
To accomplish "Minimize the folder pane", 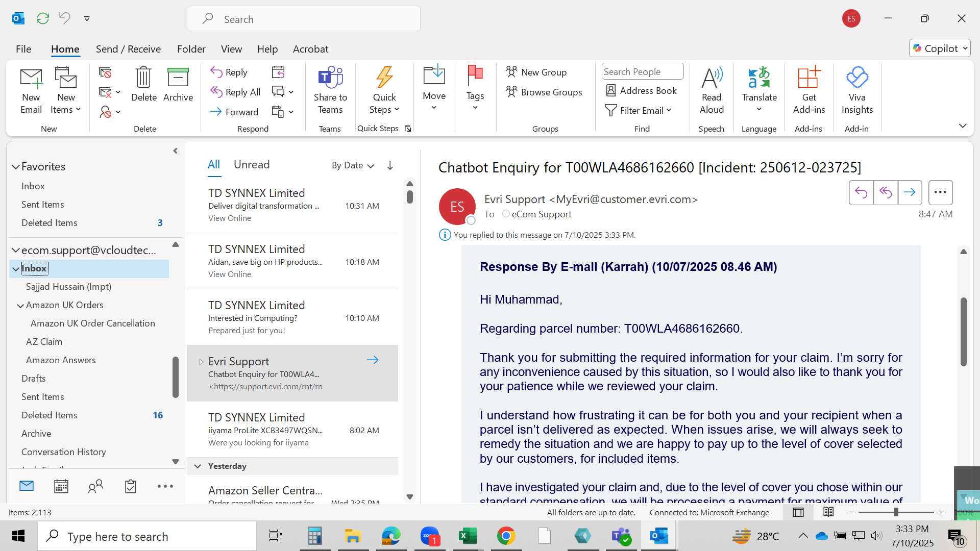I will pyautogui.click(x=175, y=151).
